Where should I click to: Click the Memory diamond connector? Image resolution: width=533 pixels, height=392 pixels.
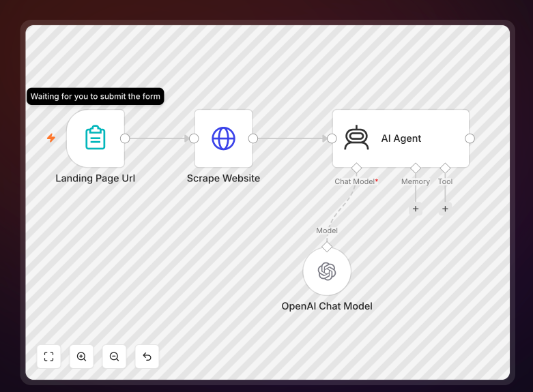tap(416, 168)
